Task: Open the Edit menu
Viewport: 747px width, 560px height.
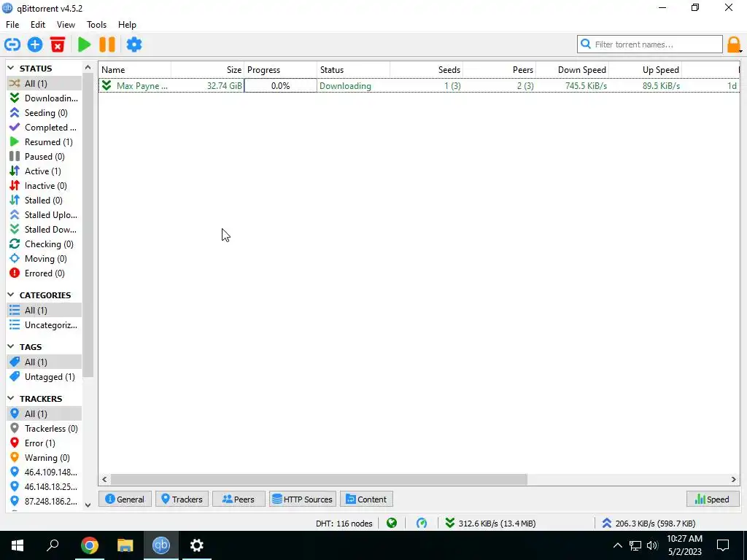Action: tap(38, 25)
